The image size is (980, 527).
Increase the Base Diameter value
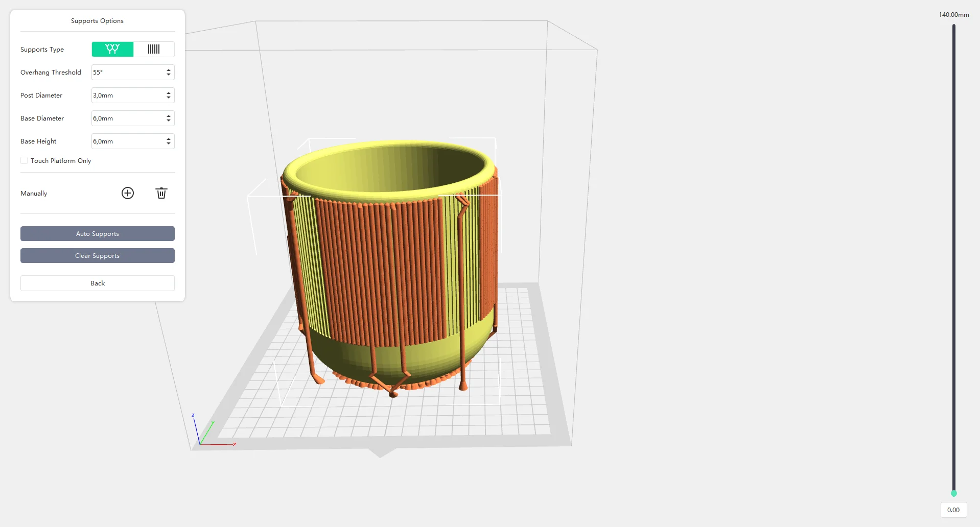169,116
